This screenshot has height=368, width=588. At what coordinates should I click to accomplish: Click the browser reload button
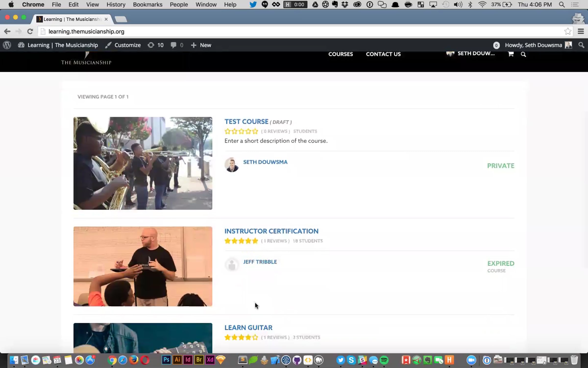(x=30, y=31)
